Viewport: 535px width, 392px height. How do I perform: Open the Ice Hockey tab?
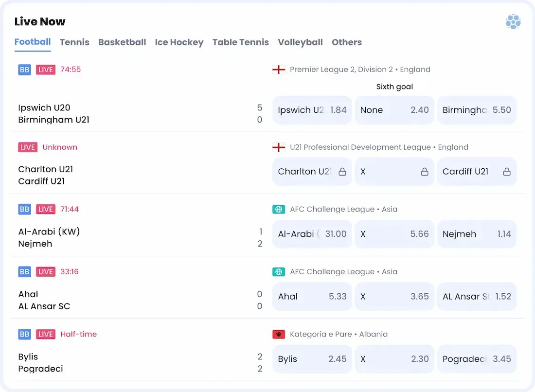pyautogui.click(x=179, y=42)
